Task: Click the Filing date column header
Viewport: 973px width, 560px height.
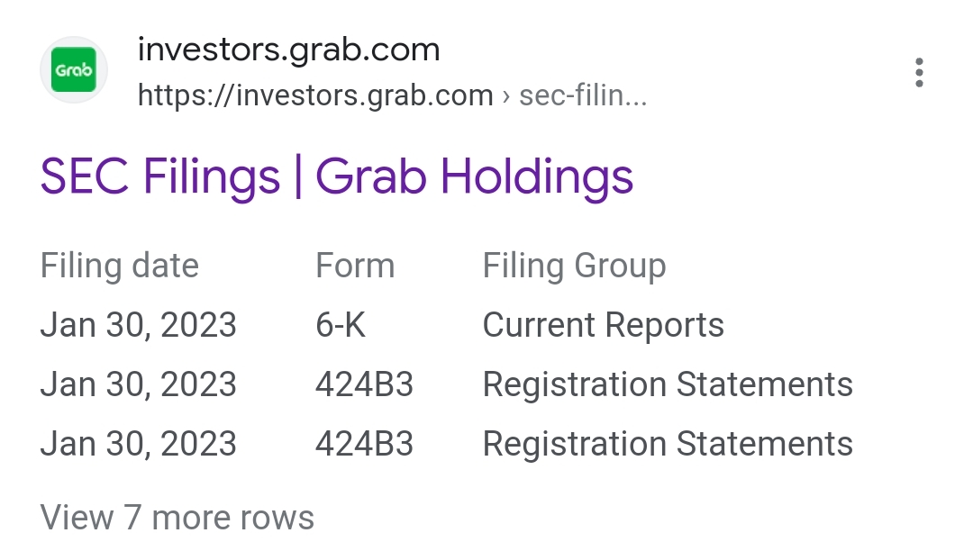Action: pyautogui.click(x=120, y=266)
